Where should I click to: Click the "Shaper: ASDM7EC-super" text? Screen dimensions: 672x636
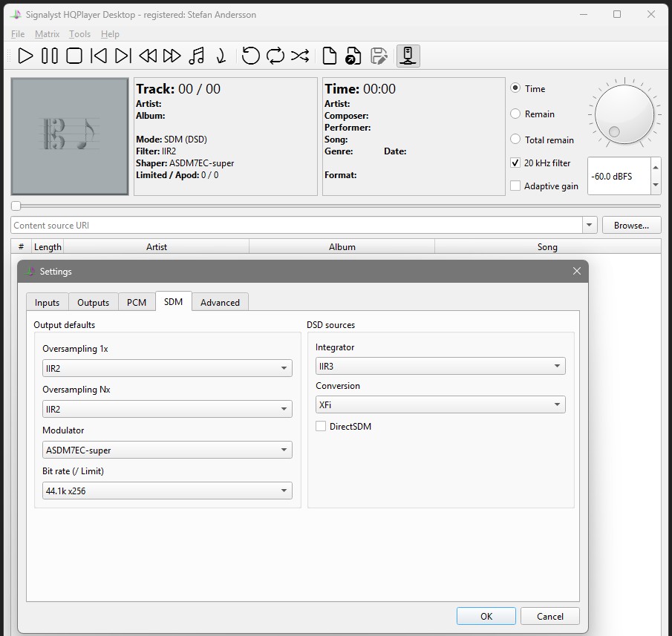click(185, 163)
